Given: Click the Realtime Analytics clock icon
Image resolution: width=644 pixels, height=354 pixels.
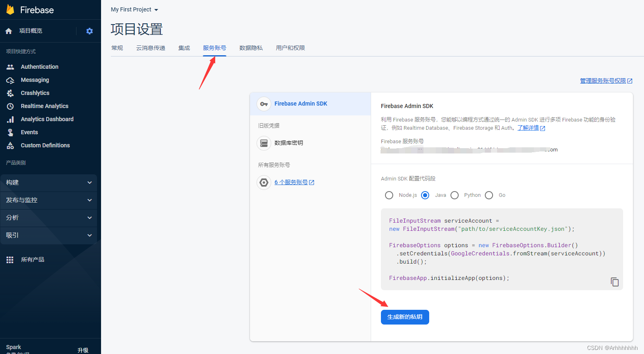Looking at the screenshot, I should click(x=10, y=106).
